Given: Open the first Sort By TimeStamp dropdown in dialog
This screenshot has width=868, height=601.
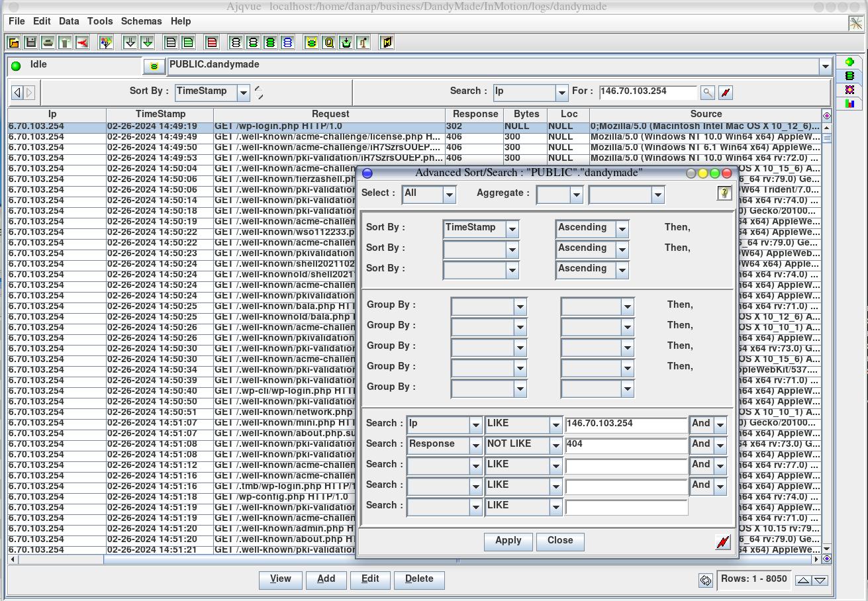Looking at the screenshot, I should (x=512, y=229).
